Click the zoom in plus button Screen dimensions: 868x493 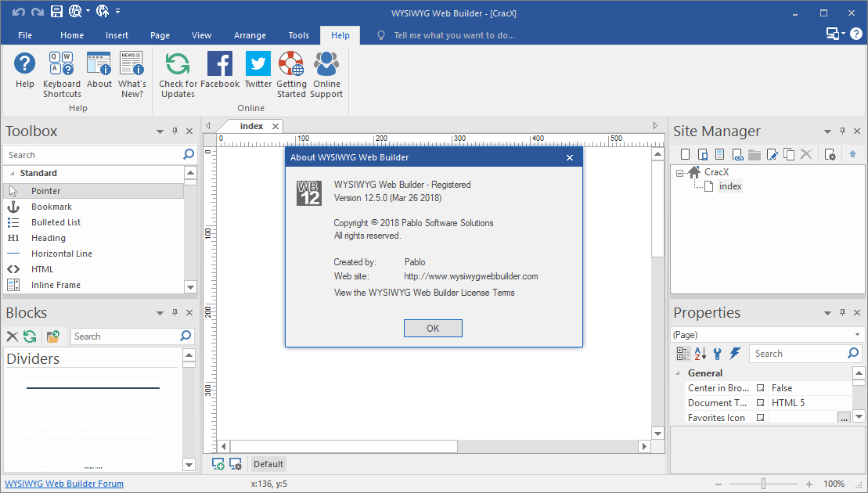pyautogui.click(x=809, y=484)
